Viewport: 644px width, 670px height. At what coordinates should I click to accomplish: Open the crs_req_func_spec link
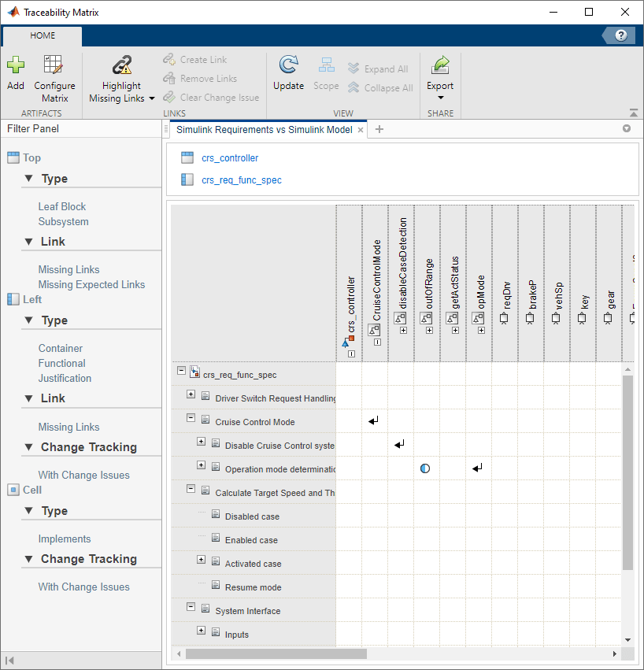(x=242, y=180)
